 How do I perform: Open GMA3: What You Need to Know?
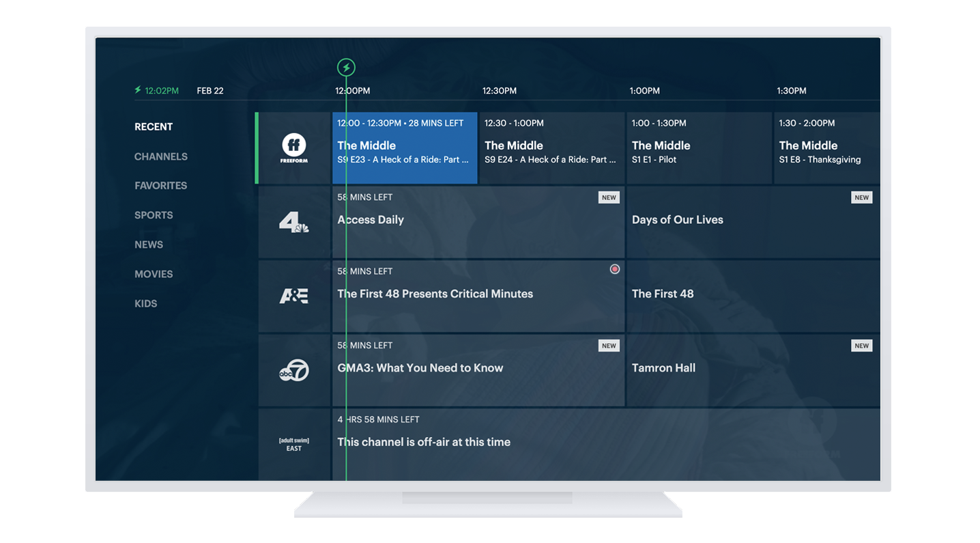(x=478, y=370)
